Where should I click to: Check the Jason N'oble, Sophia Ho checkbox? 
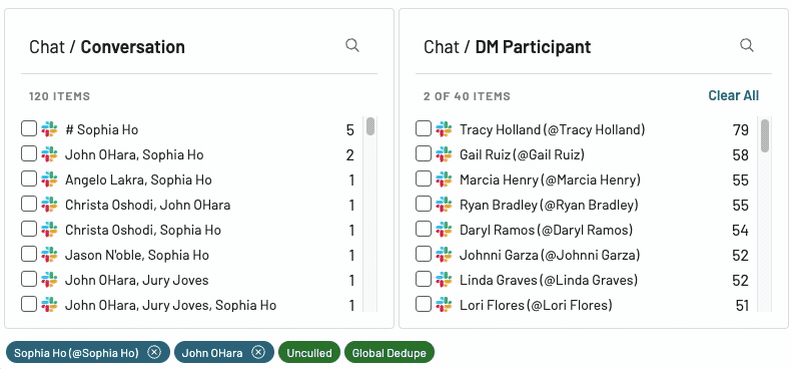[29, 254]
